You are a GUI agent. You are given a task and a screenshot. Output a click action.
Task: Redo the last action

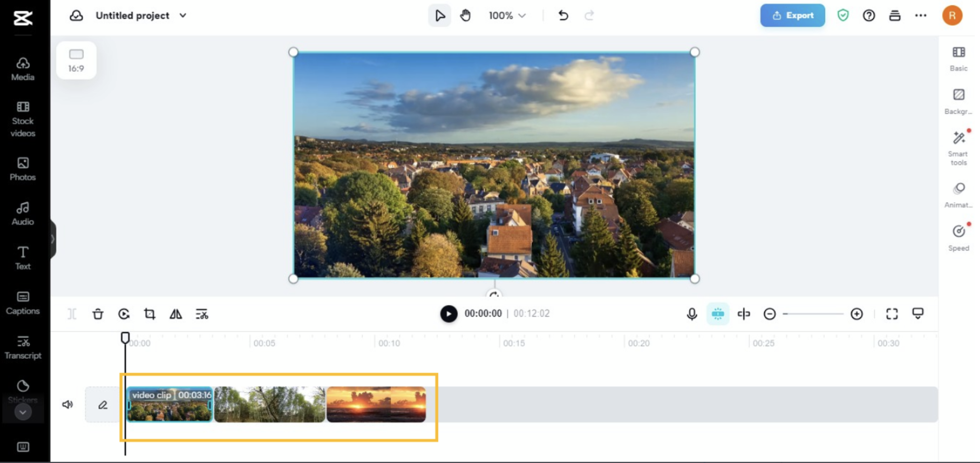point(589,16)
